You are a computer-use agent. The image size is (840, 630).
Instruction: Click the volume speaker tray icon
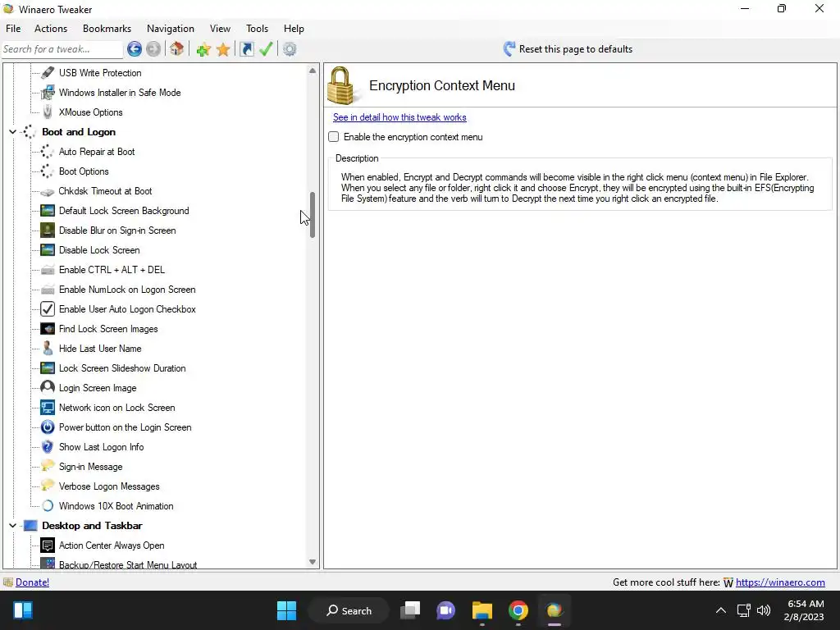(x=764, y=610)
